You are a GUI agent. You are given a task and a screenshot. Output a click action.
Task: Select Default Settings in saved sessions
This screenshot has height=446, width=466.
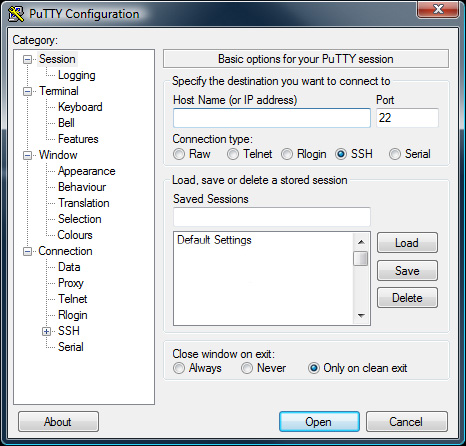pyautogui.click(x=214, y=240)
